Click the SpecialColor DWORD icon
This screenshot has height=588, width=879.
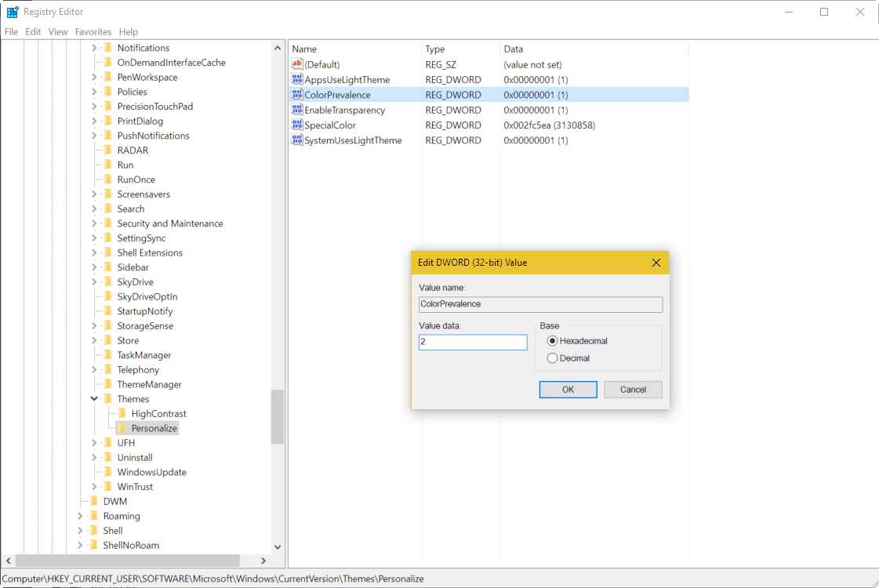(297, 125)
